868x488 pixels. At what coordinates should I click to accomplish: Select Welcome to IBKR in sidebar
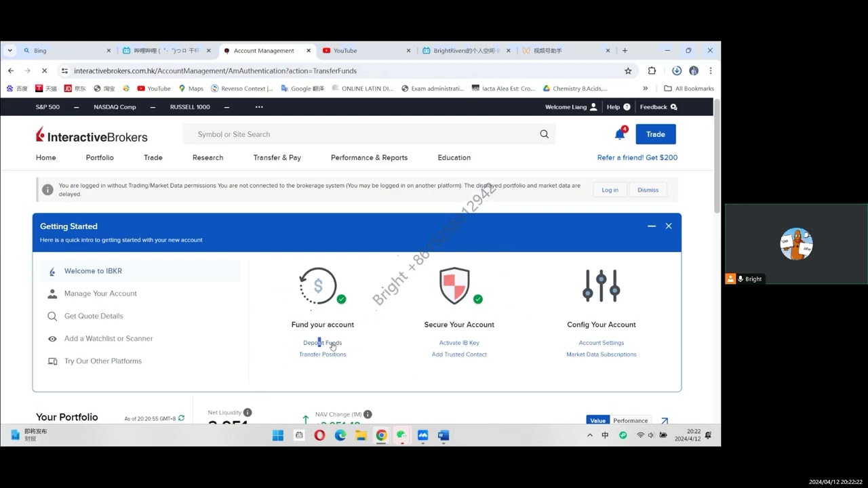(140, 271)
